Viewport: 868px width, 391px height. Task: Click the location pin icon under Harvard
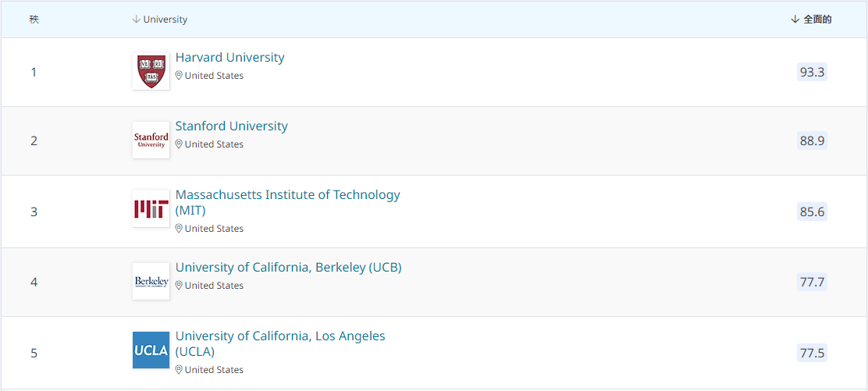179,76
